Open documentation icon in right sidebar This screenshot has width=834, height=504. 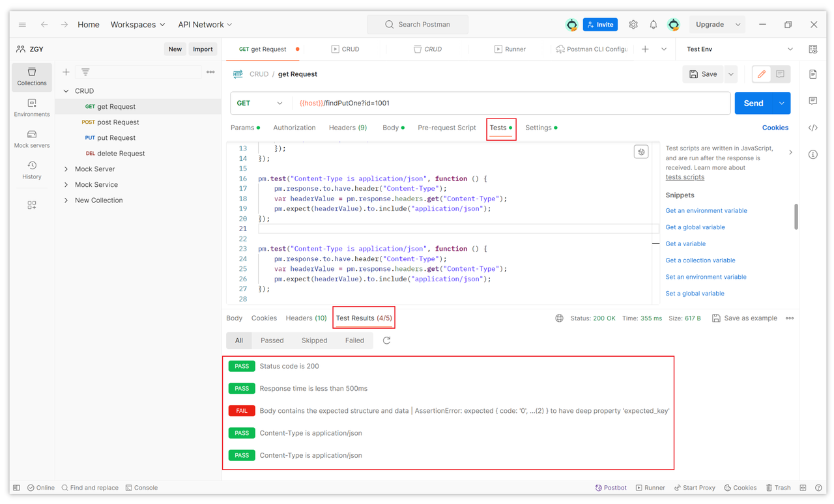(813, 74)
